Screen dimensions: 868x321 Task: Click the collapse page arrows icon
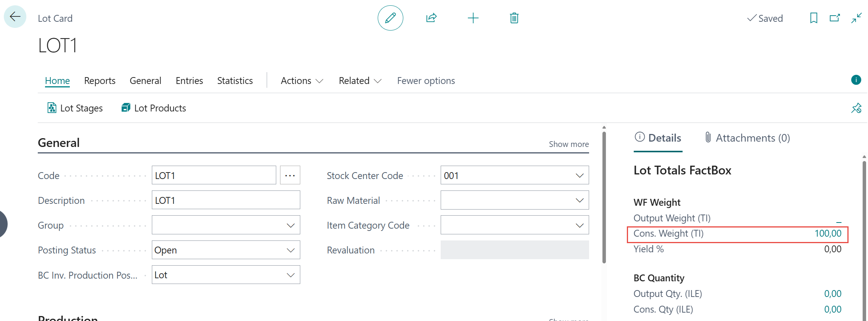click(856, 18)
